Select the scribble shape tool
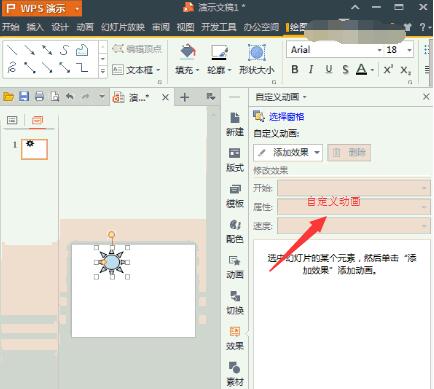The image size is (434, 389). [x=12, y=68]
